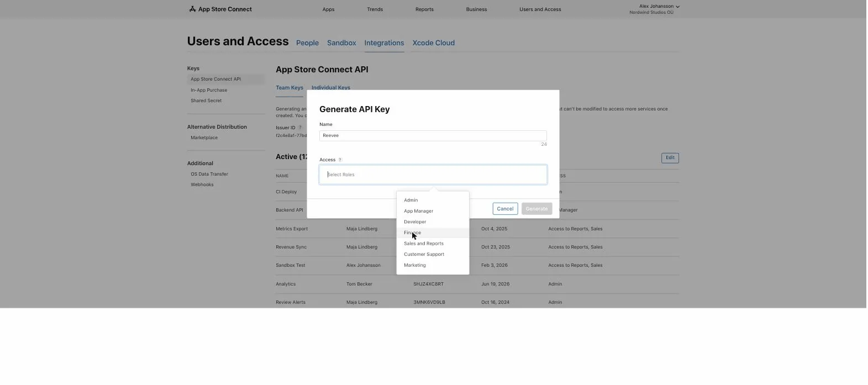Viewport: 868px width, 385px height.
Task: Open Trends in the top navigation
Action: pyautogui.click(x=375, y=9)
